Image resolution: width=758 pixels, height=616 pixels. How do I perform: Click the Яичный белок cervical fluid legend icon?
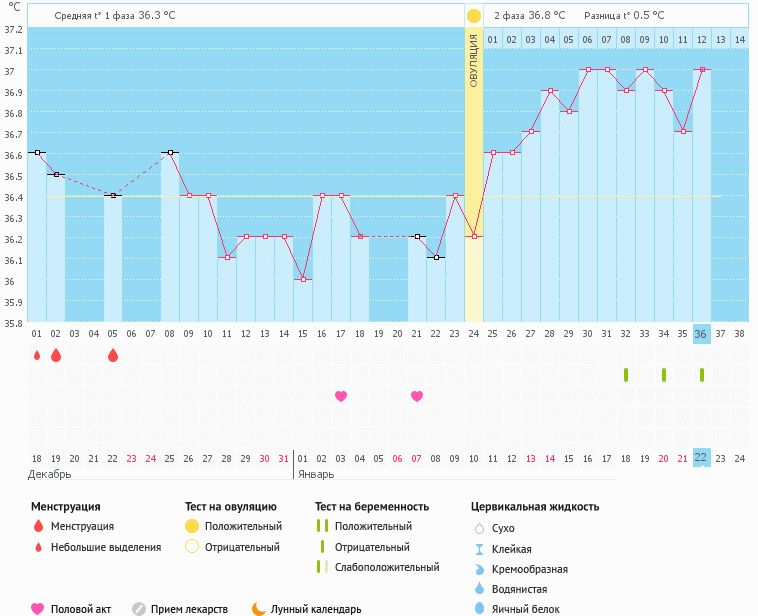[479, 608]
